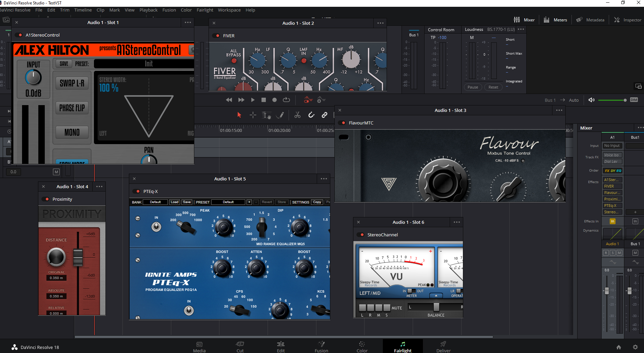644x353 pixels.
Task: Open options menu for Audio 1 - Slot 1
Action: pyautogui.click(x=188, y=22)
